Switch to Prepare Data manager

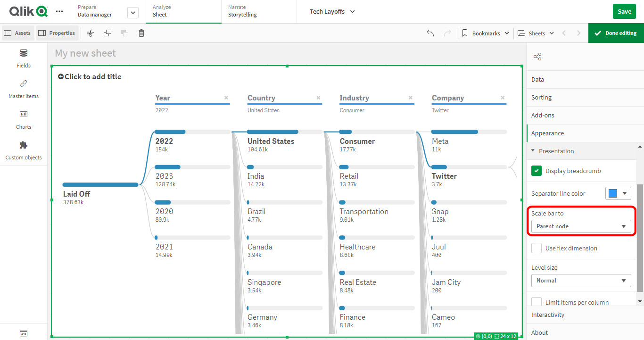point(94,11)
